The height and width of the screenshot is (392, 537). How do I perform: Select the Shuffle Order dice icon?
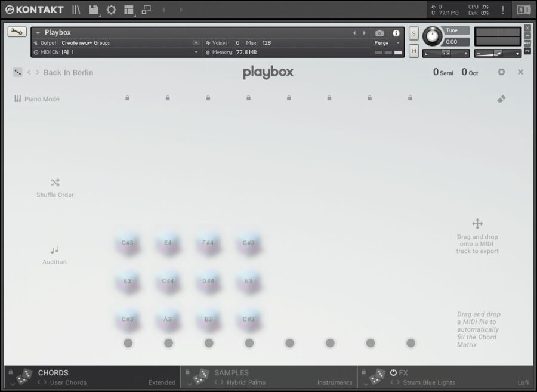click(54, 183)
